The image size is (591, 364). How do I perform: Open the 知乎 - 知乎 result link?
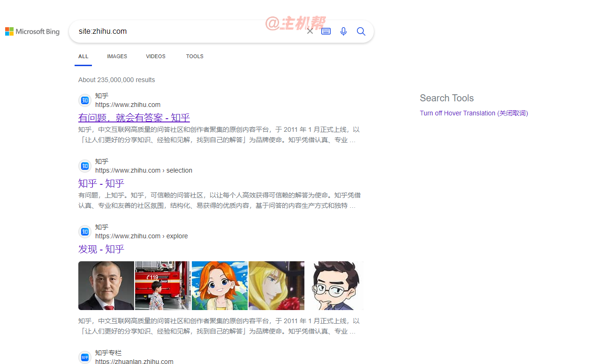coord(101,183)
